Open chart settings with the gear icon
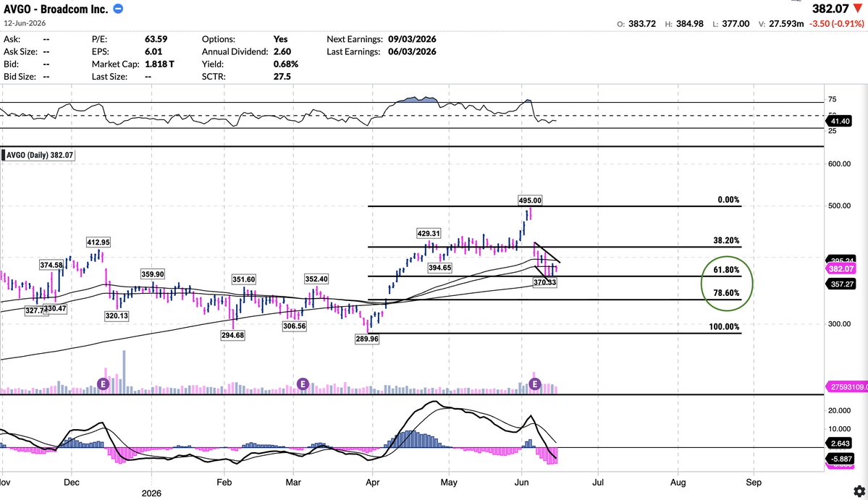The image size is (868, 500). 859,491
